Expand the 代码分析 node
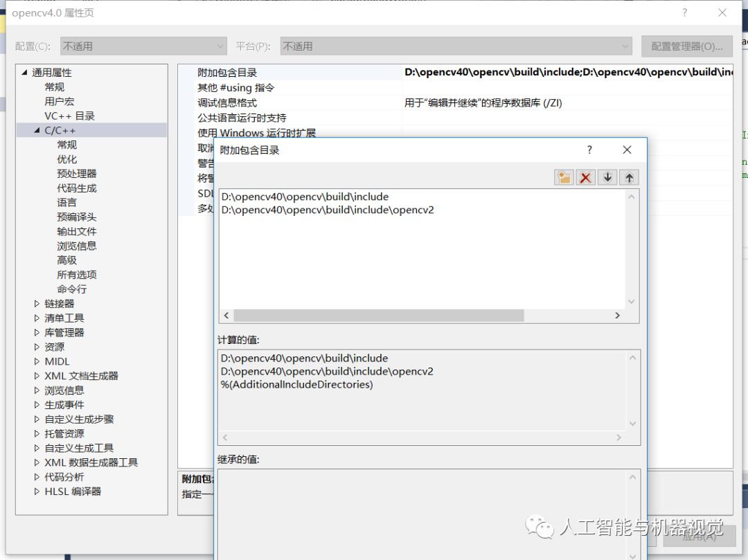The image size is (748, 560). [37, 477]
